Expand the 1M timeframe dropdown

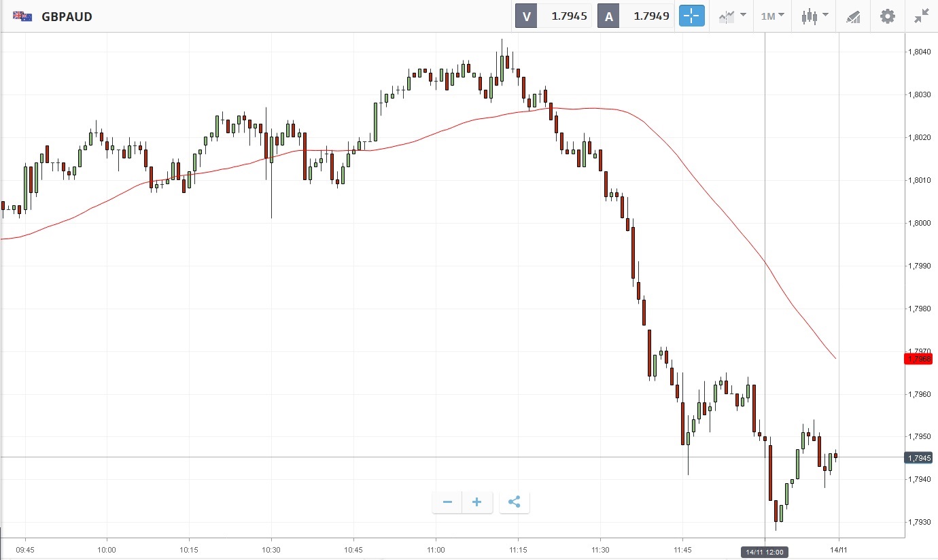tap(772, 16)
